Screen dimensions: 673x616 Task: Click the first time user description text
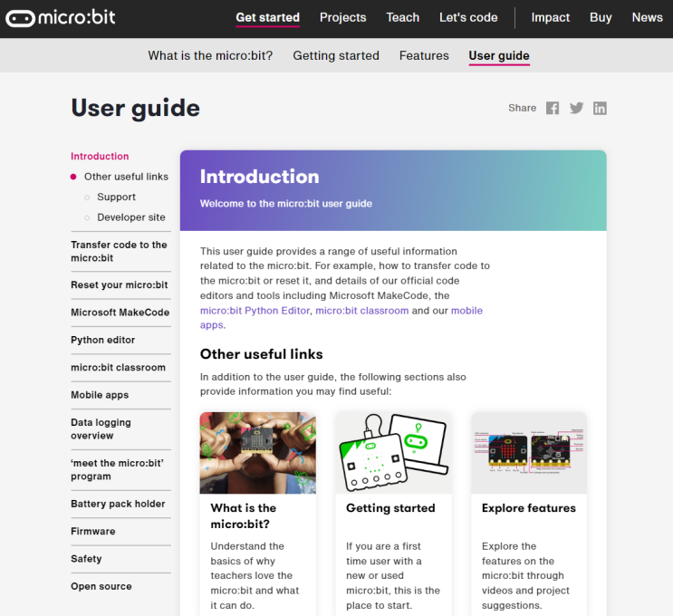point(393,575)
